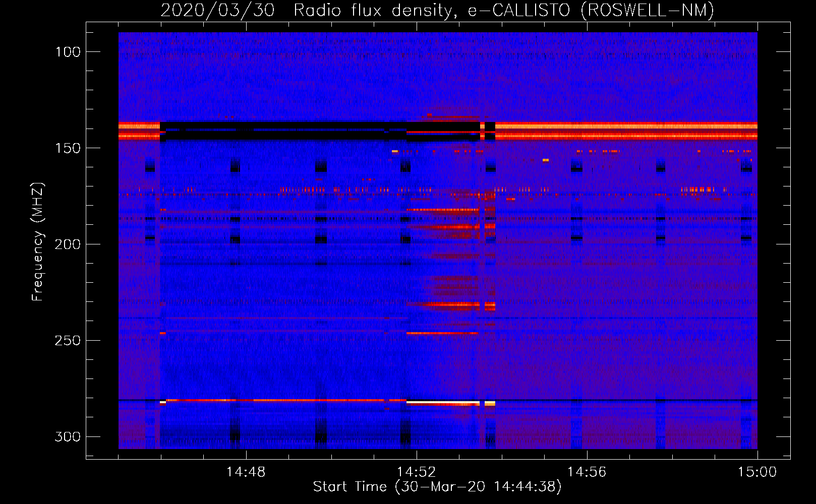The image size is (816, 504).
Task: Click the 14:48 time tick label
Action: (246, 472)
